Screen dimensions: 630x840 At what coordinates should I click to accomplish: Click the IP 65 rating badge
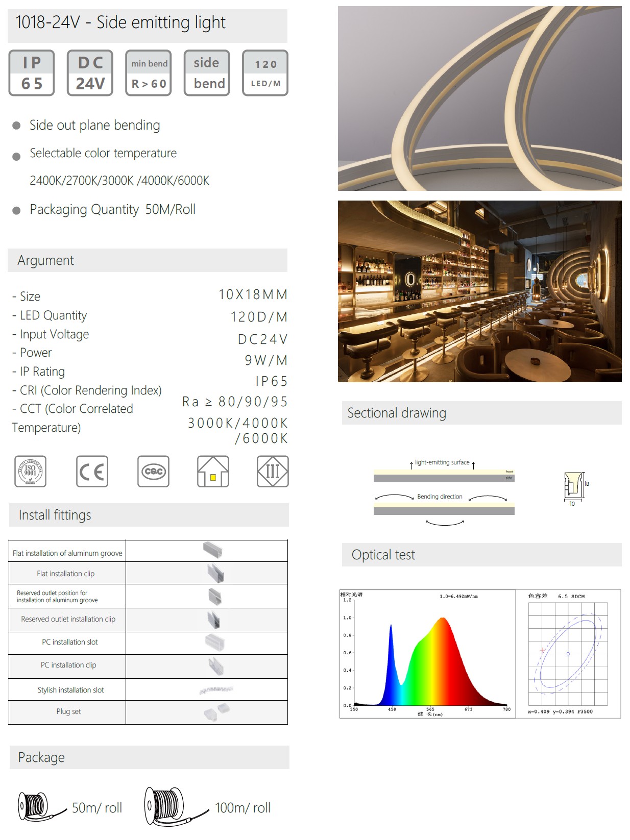(x=32, y=73)
